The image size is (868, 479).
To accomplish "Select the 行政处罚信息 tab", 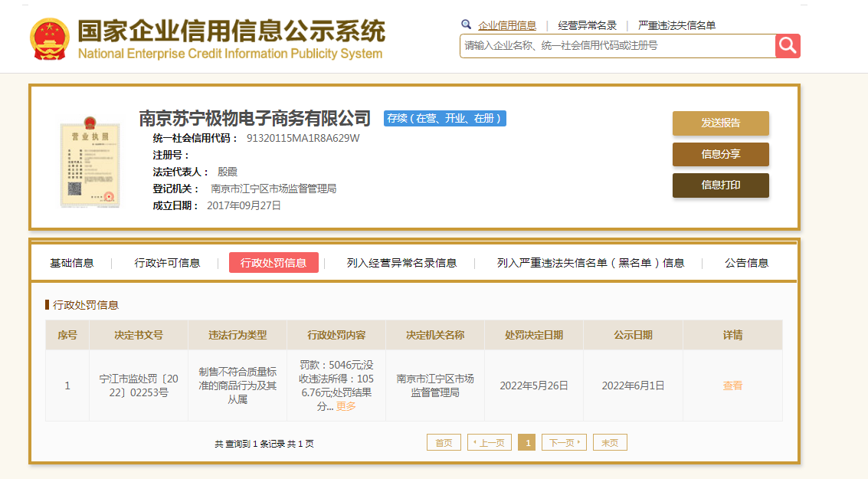I will pos(274,262).
